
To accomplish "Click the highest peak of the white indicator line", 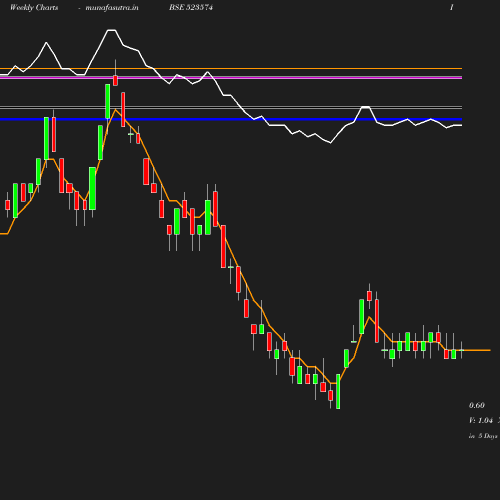I will [111, 30].
